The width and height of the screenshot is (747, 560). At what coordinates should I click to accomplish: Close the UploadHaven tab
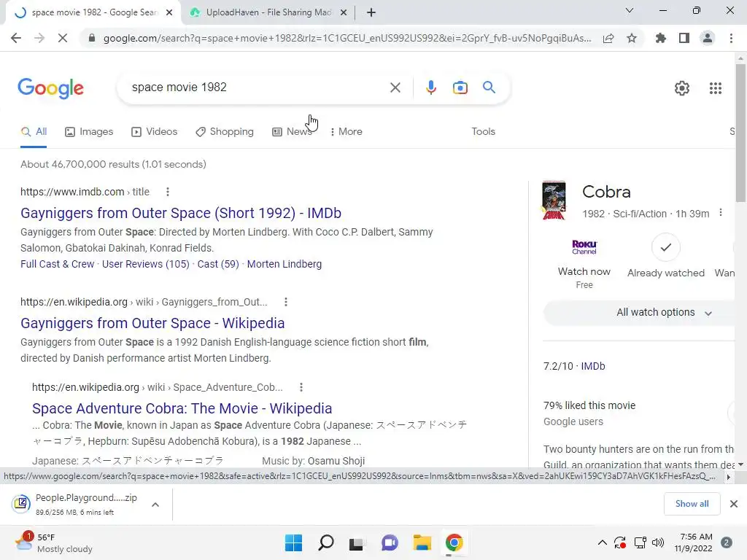point(344,12)
